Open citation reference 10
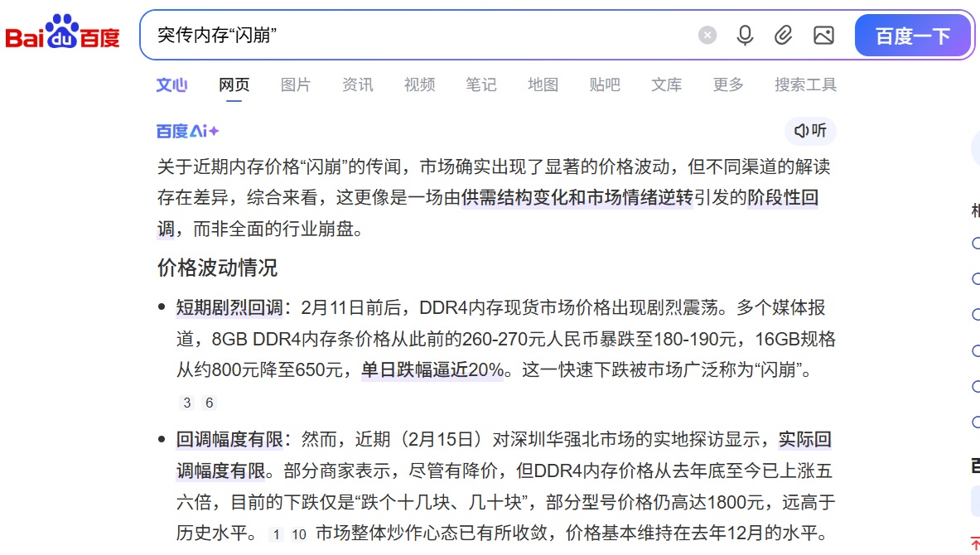This screenshot has height=555, width=980. tap(299, 534)
